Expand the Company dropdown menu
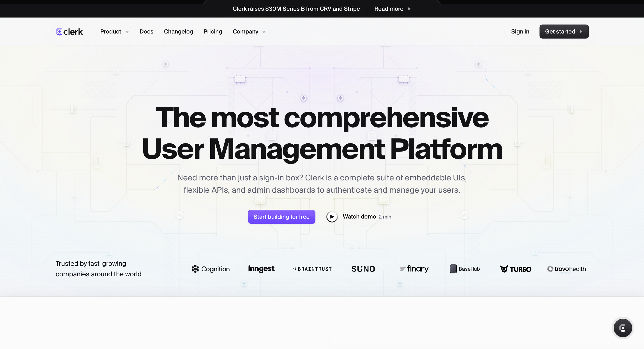 click(249, 32)
